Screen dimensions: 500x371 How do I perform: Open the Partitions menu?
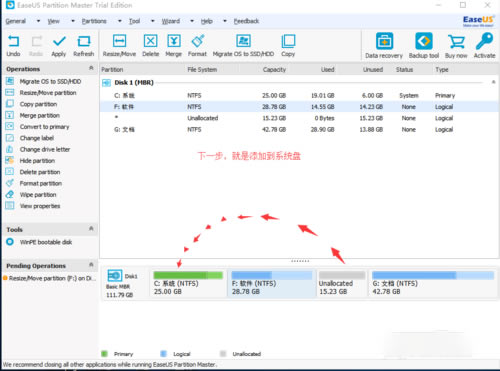pyautogui.click(x=94, y=21)
